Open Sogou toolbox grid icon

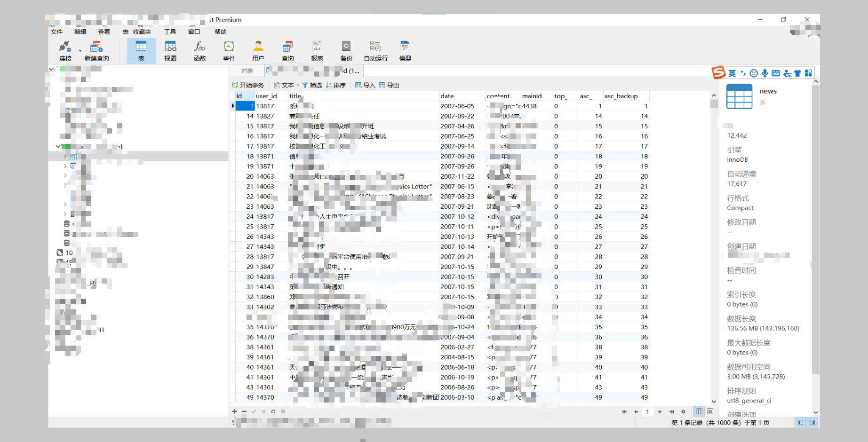point(808,73)
